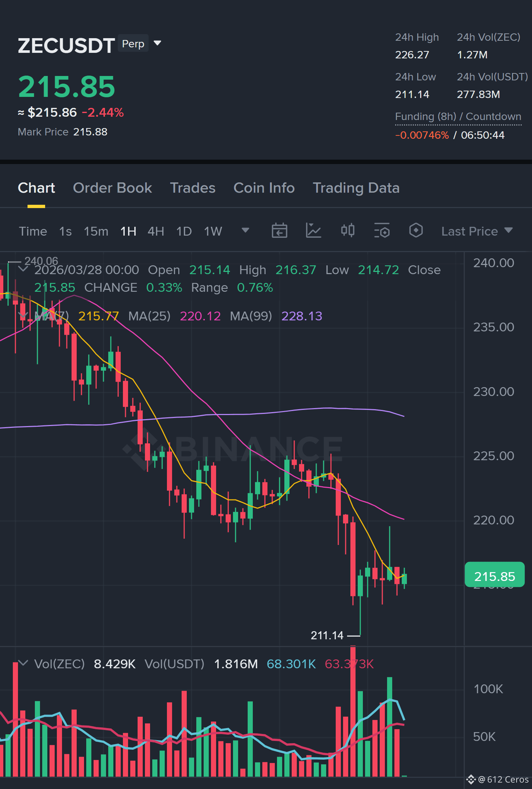Switch to the Order Book tab
This screenshot has height=789, width=532.
tap(112, 188)
